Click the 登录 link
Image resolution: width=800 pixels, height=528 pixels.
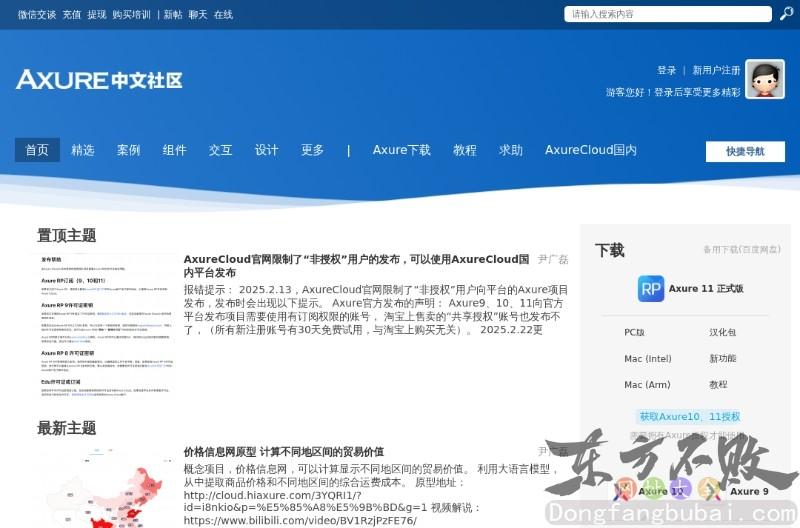pyautogui.click(x=666, y=70)
